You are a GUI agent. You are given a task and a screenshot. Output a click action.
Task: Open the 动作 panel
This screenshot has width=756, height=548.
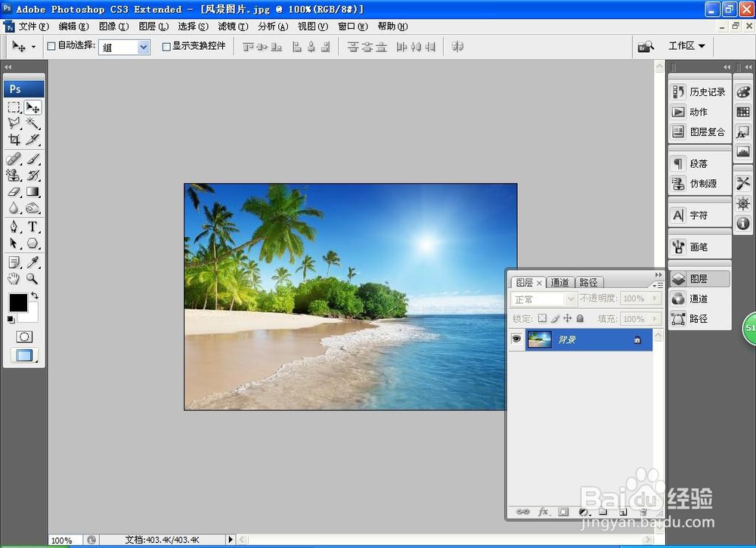point(699,112)
